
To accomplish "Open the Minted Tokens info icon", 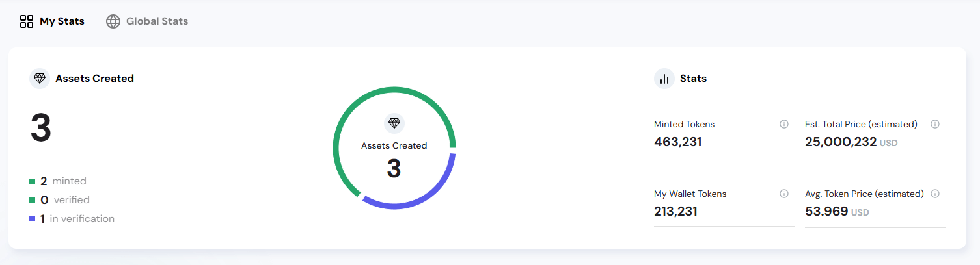I will point(784,124).
